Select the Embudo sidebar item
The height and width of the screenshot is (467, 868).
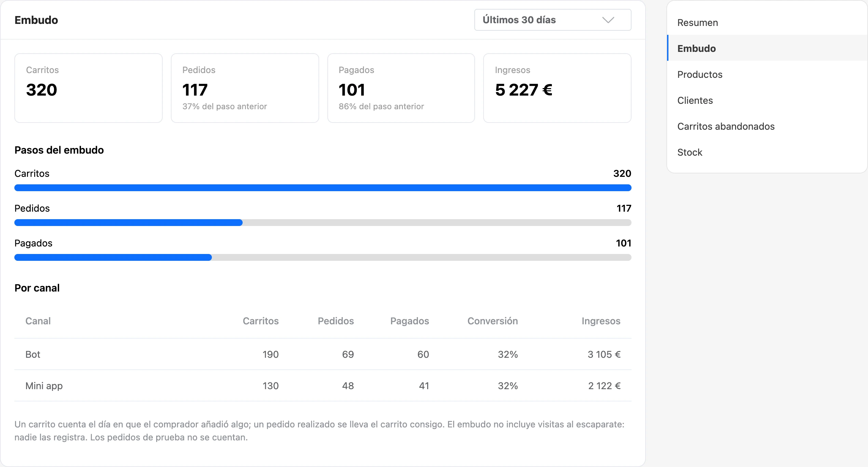tap(767, 48)
